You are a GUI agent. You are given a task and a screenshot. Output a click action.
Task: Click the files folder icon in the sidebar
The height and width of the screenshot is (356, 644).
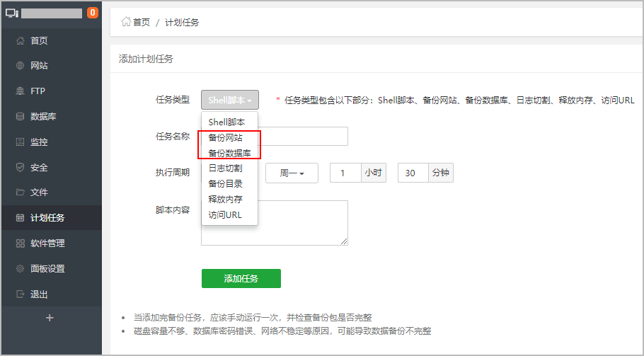[20, 192]
